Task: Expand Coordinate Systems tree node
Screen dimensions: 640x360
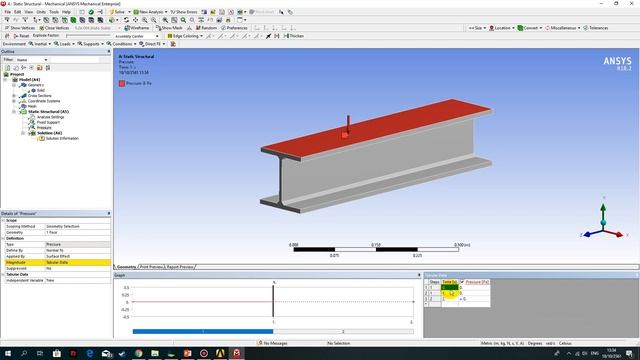Action: point(14,101)
